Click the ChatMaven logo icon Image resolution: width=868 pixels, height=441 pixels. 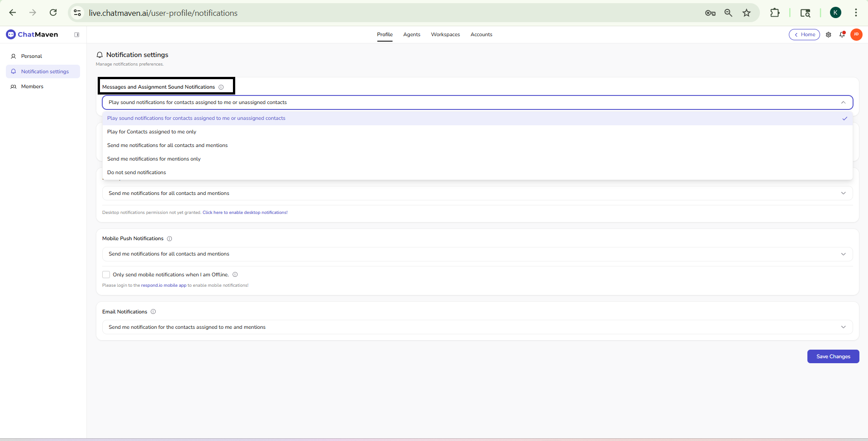click(11, 34)
